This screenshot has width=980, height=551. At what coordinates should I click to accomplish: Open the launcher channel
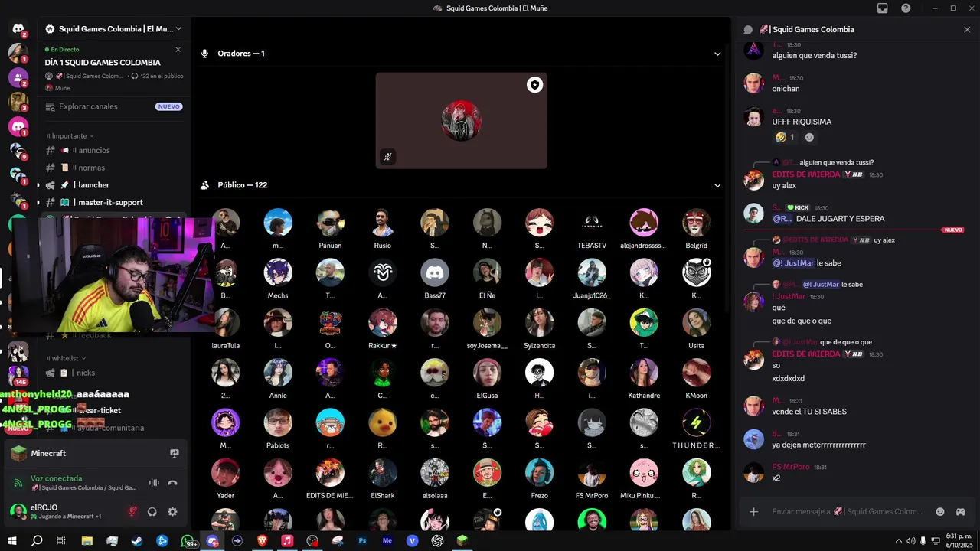(x=113, y=185)
